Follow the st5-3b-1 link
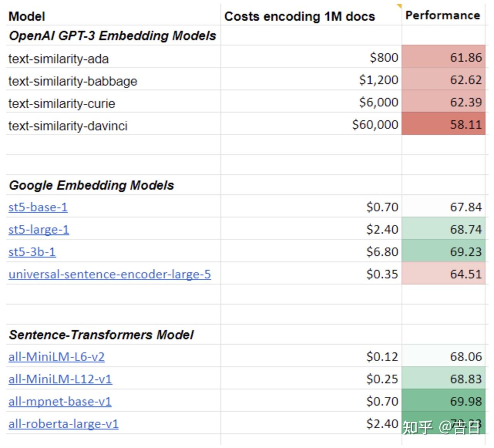This screenshot has width=494, height=448. [32, 252]
